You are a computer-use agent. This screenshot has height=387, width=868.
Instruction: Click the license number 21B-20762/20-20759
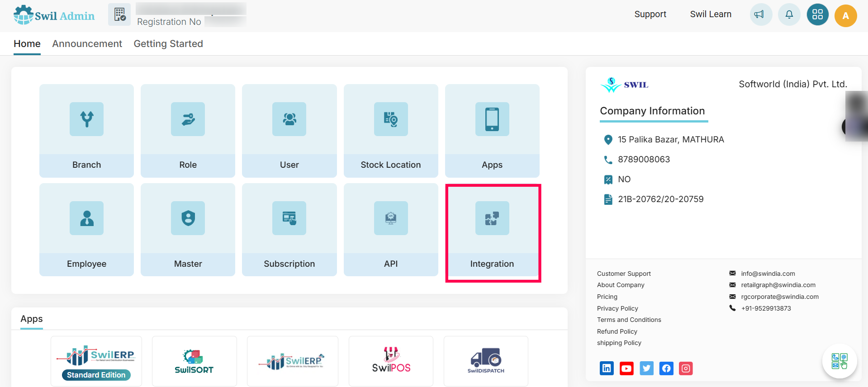(661, 199)
